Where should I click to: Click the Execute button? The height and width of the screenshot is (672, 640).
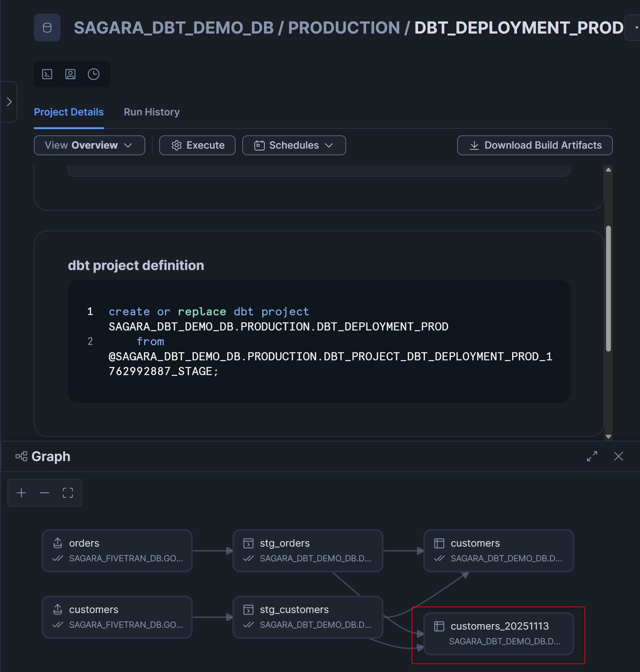click(198, 145)
